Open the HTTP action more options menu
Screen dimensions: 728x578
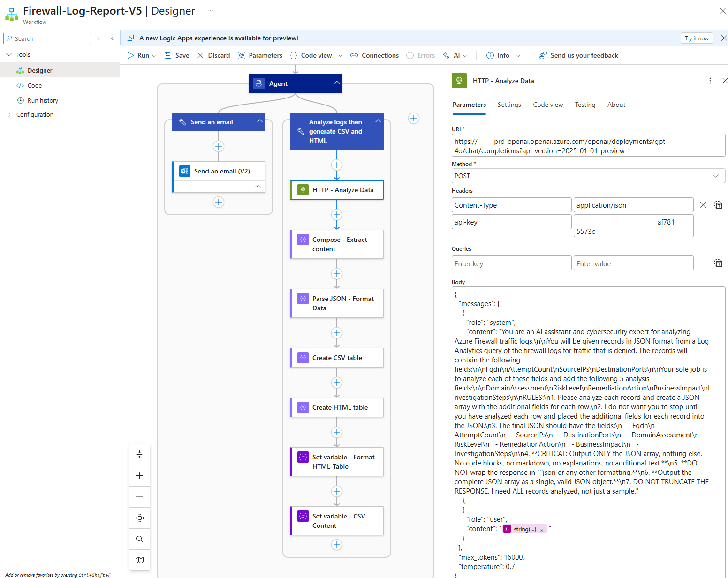click(710, 81)
